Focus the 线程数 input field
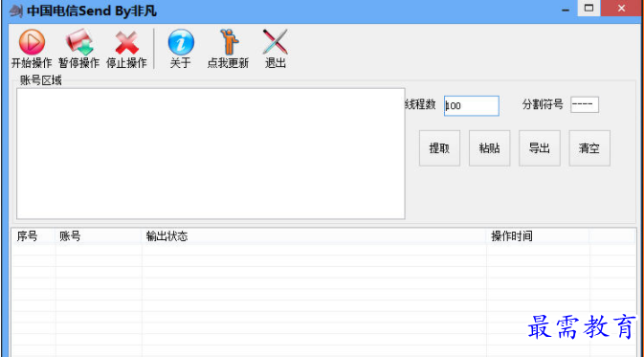644x357 pixels. [x=472, y=106]
